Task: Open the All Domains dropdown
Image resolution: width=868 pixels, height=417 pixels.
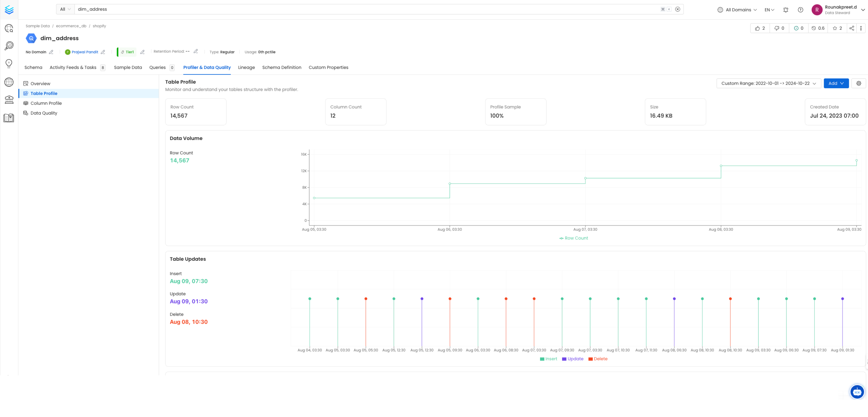Action: coord(737,10)
